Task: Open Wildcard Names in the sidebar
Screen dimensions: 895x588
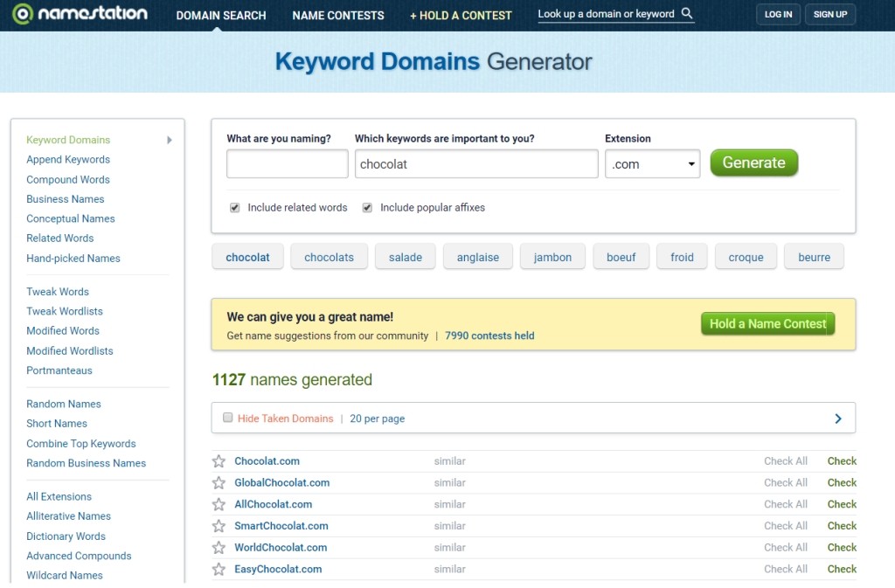Action: [65, 575]
